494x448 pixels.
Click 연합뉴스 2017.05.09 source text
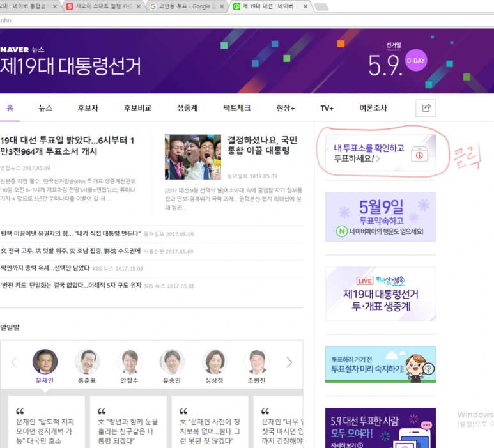click(25, 168)
